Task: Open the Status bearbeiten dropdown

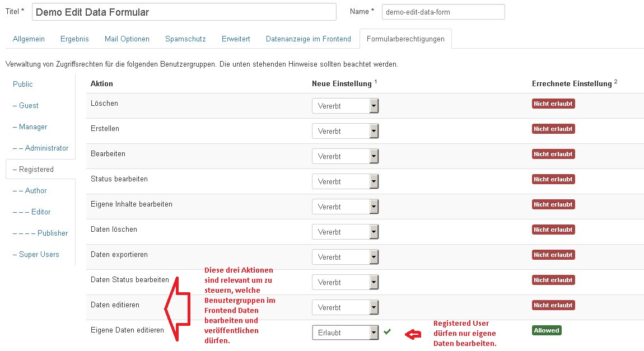Action: 345,181
